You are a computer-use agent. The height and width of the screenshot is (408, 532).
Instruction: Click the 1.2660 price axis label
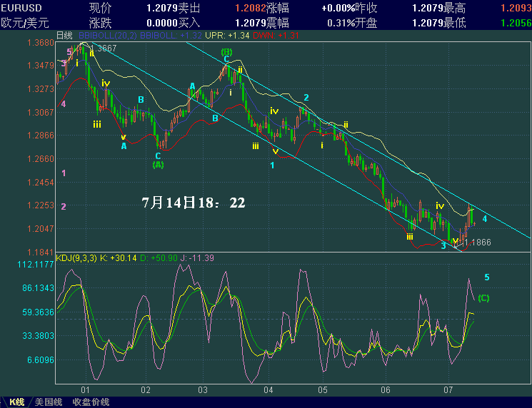[41, 159]
